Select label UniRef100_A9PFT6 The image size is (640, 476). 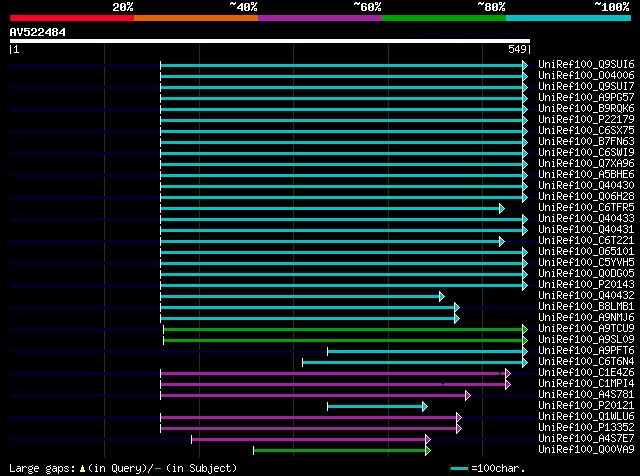point(586,351)
